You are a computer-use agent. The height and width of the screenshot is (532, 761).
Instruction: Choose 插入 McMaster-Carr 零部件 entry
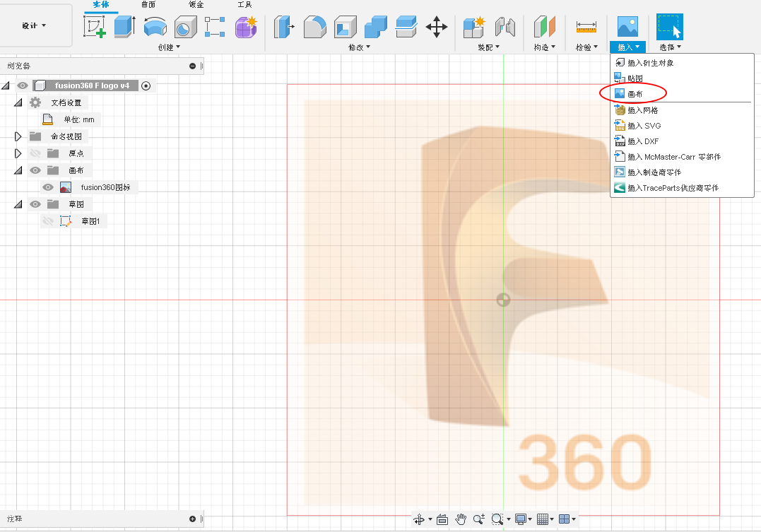point(682,157)
